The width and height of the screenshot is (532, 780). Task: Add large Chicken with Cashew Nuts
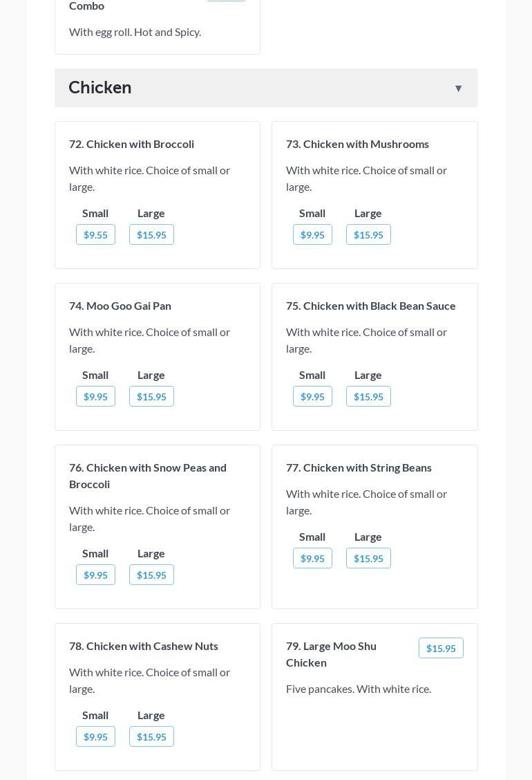pyautogui.click(x=151, y=736)
